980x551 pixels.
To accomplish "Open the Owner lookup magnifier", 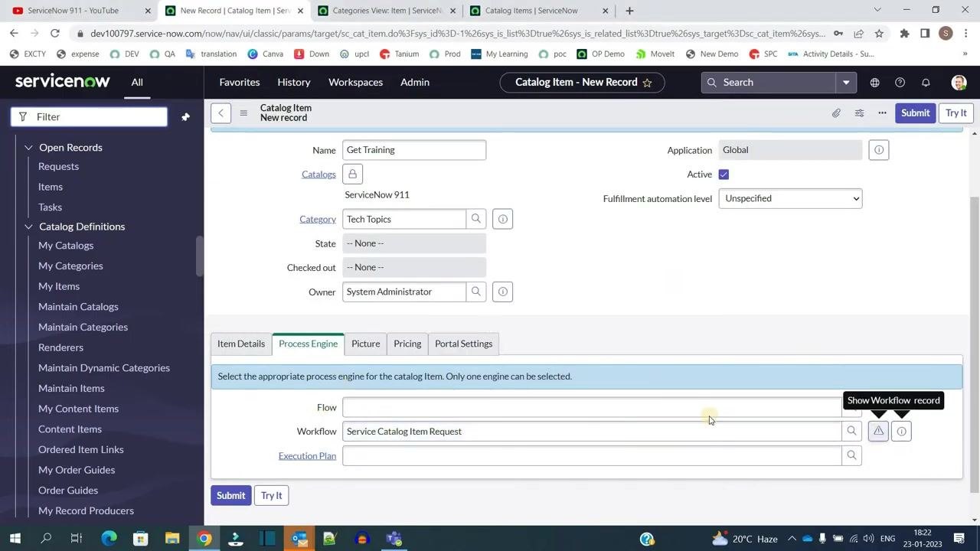I will pos(476,292).
